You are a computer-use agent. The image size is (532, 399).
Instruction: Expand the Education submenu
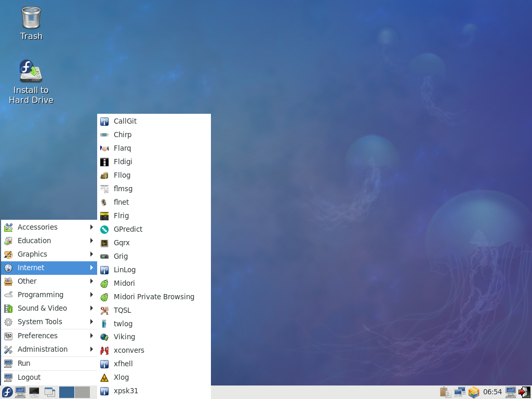49,241
